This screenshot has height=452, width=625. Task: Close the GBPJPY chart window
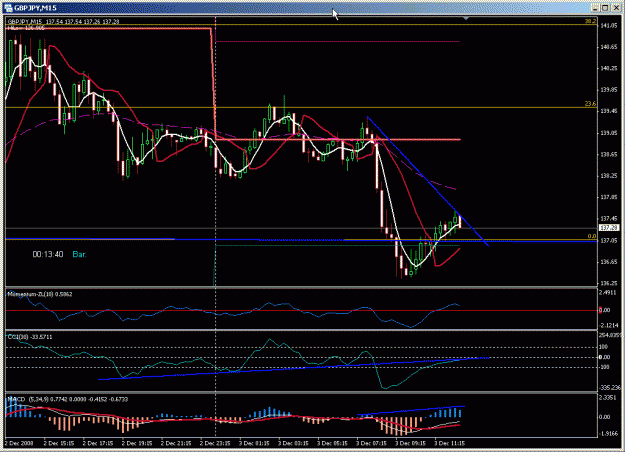(x=615, y=8)
